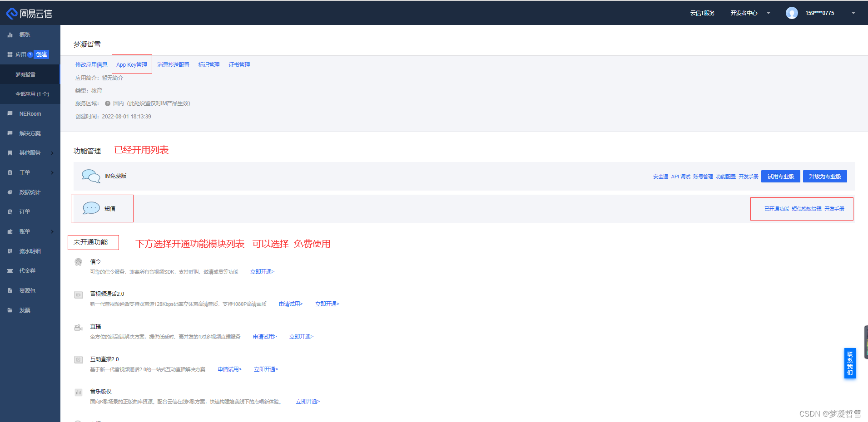This screenshot has width=868, height=422.
Task: Select 梦凝哲雪 app in sidebar
Action: (30, 74)
